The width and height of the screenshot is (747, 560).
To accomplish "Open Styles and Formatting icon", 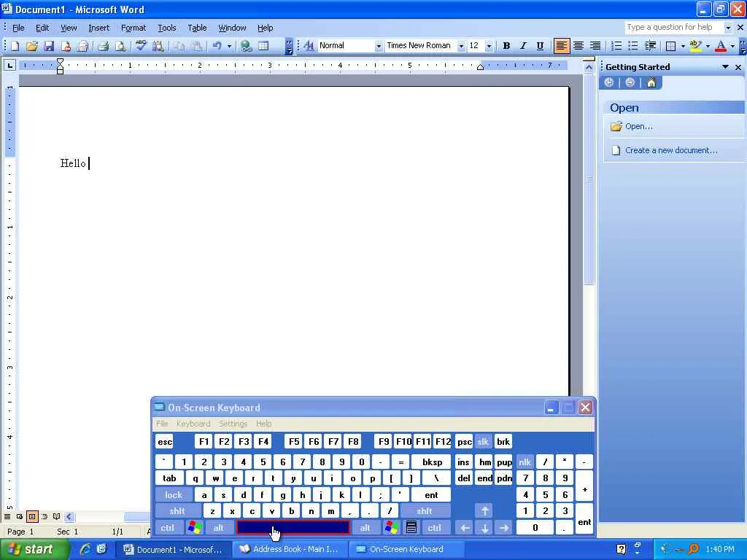I will coord(309,46).
